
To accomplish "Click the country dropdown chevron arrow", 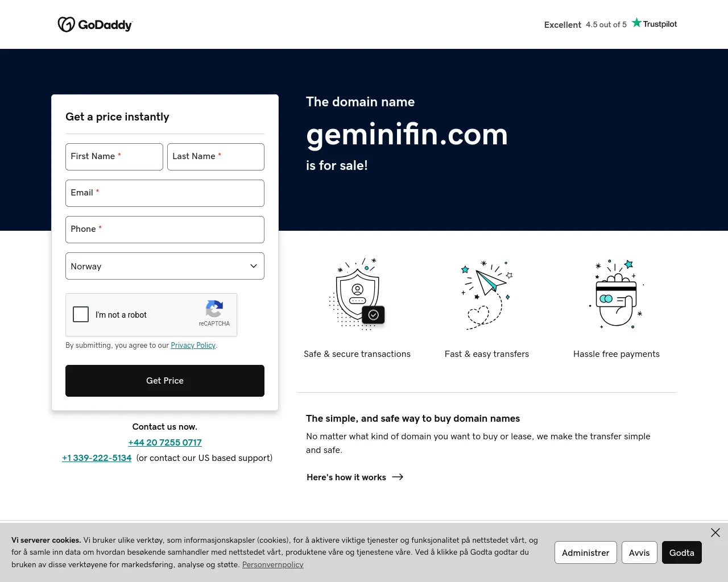I will pyautogui.click(x=254, y=266).
